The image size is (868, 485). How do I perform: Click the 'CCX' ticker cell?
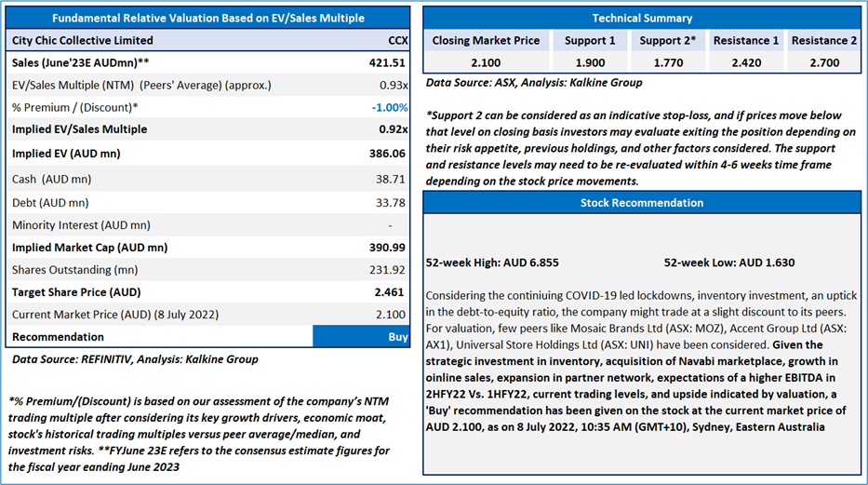pos(398,40)
